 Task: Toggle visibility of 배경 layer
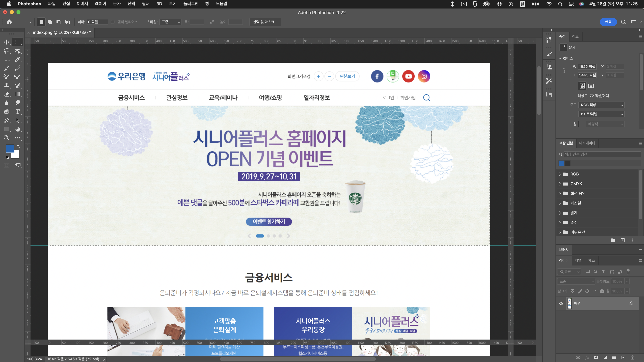(561, 304)
